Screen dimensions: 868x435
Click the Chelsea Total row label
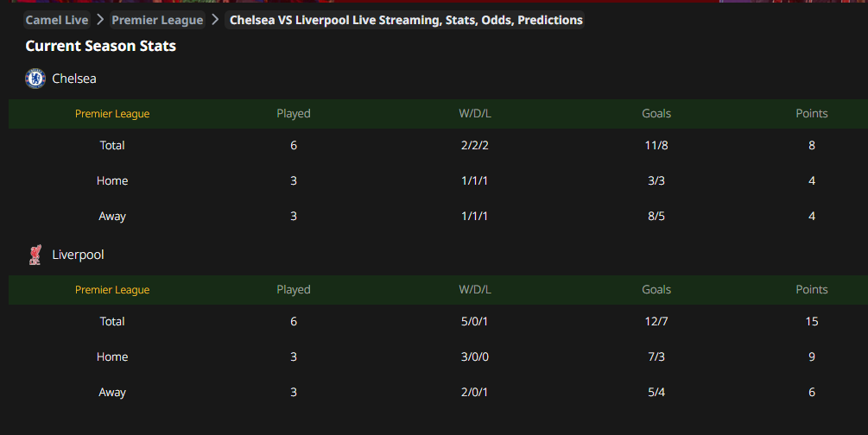pyautogui.click(x=112, y=145)
